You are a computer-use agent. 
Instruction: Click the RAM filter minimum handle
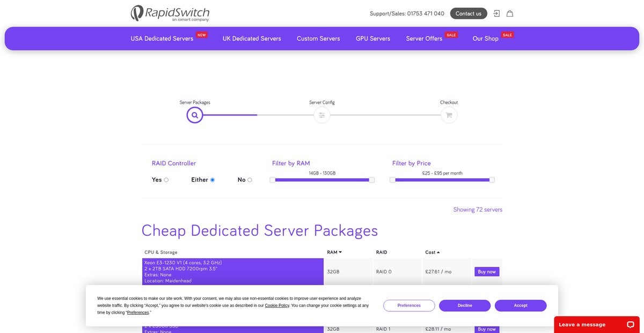coord(272,180)
